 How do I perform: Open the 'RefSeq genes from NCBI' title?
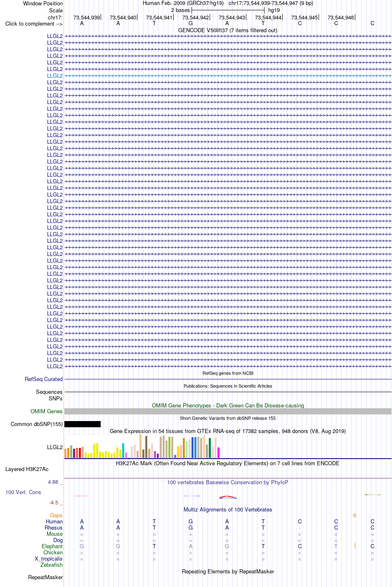click(228, 373)
